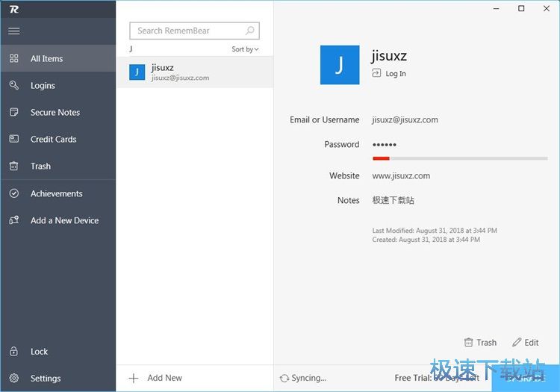This screenshot has width=560, height=392.
Task: Click Add New label
Action: coord(165,378)
